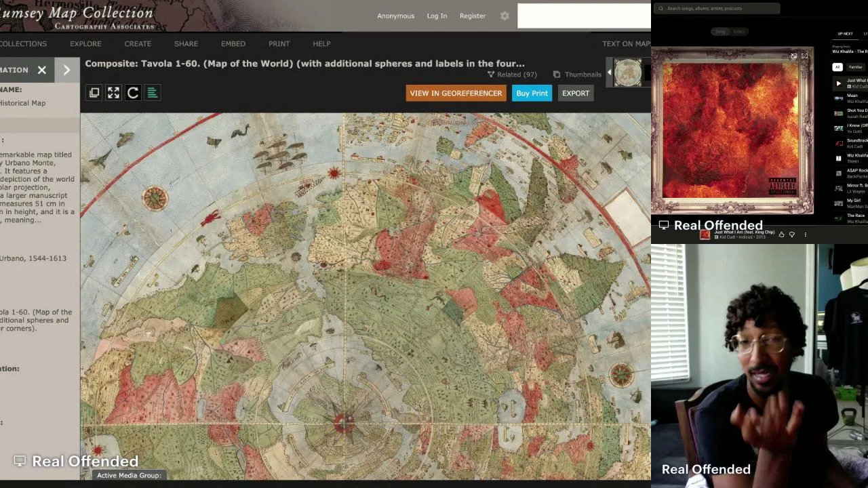The height and width of the screenshot is (488, 868).
Task: Click the small now-playing thumbnail in the player bar
Action: [x=705, y=235]
